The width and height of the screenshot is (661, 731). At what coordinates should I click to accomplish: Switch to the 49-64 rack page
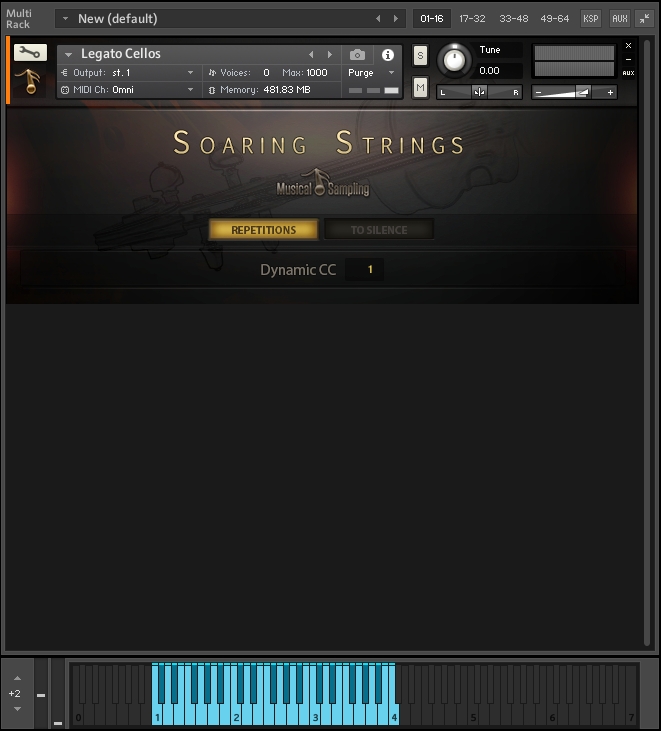pyautogui.click(x=555, y=19)
